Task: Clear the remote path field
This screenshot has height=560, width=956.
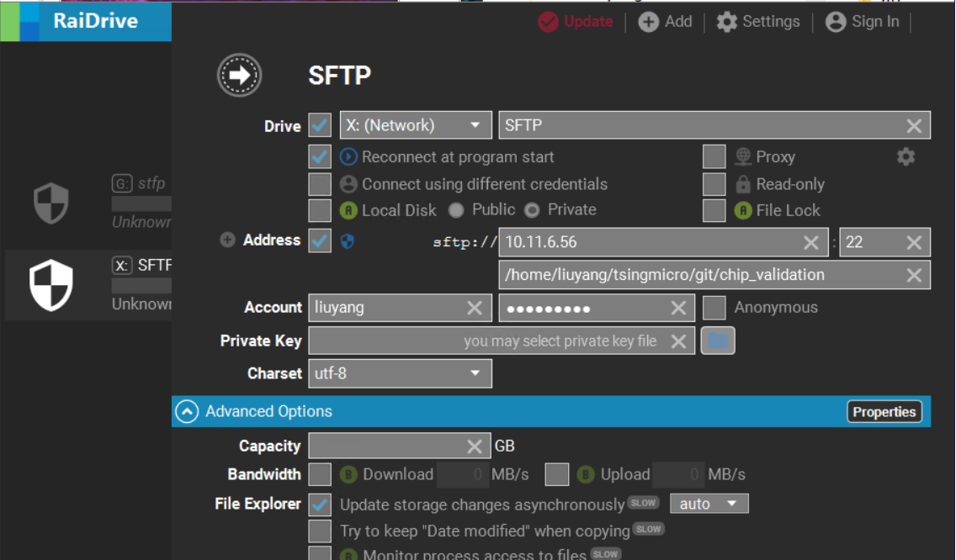Action: (913, 276)
